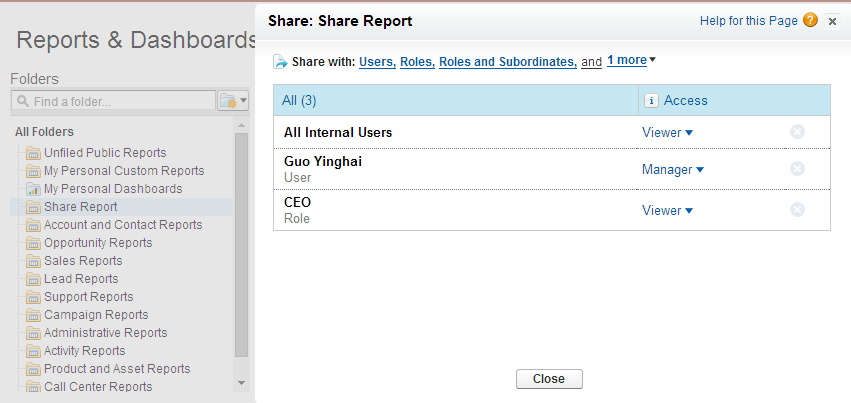Click the help question mark icon

[810, 21]
